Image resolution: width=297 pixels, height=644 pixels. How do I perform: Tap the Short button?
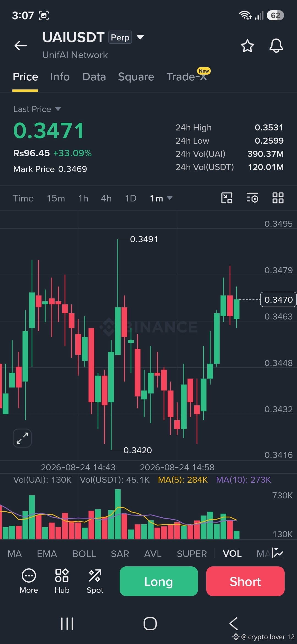[x=245, y=581]
